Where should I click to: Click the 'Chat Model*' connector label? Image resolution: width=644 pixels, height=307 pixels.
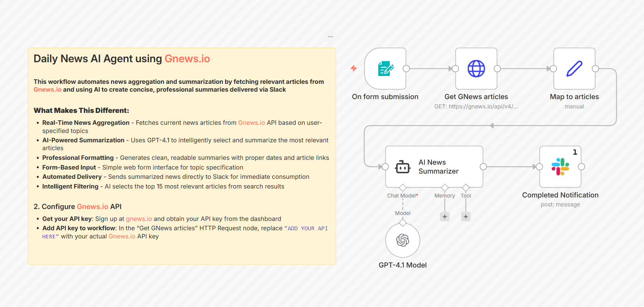tap(402, 196)
